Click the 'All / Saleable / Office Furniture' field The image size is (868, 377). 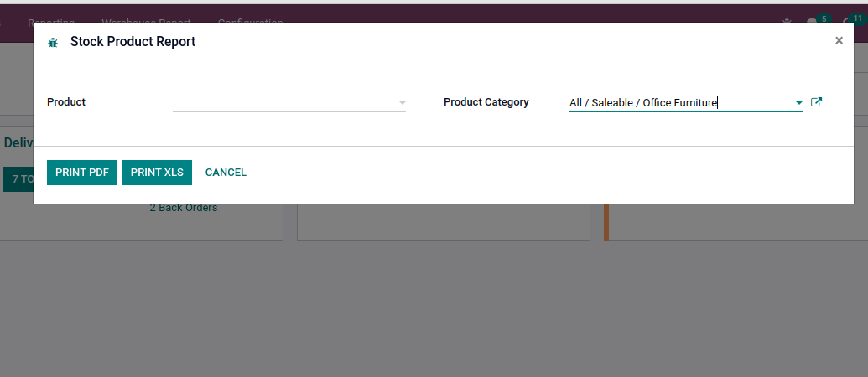[681, 103]
